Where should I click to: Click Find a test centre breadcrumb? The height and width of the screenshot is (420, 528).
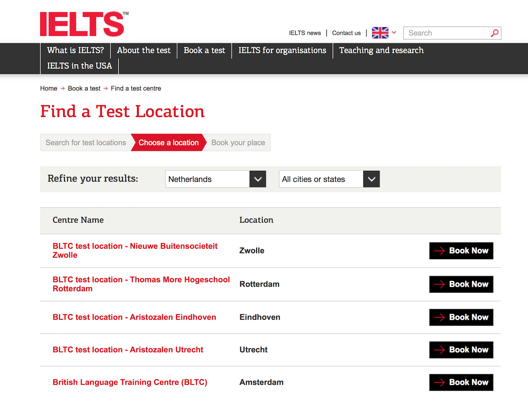(136, 88)
